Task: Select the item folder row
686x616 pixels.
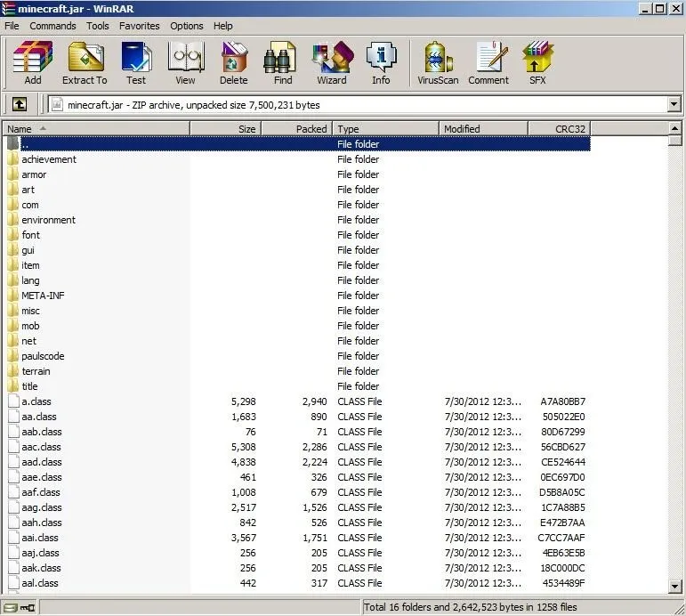Action: click(297, 265)
